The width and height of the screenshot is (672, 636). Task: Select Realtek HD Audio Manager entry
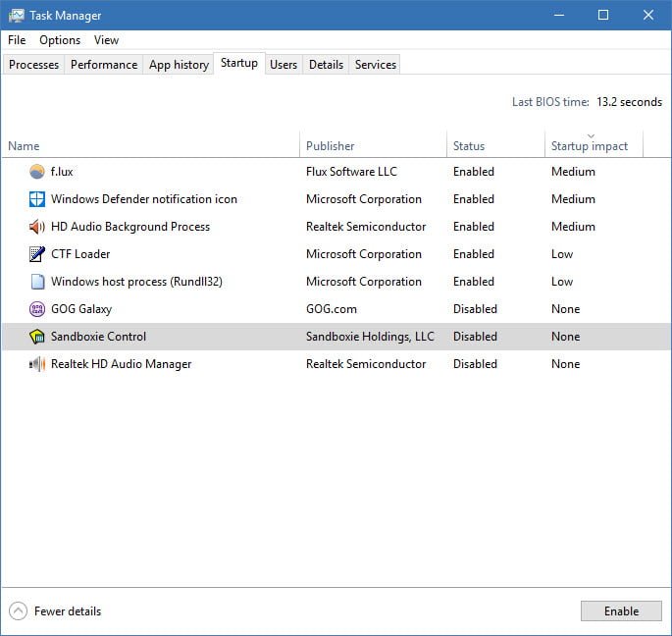tap(122, 364)
